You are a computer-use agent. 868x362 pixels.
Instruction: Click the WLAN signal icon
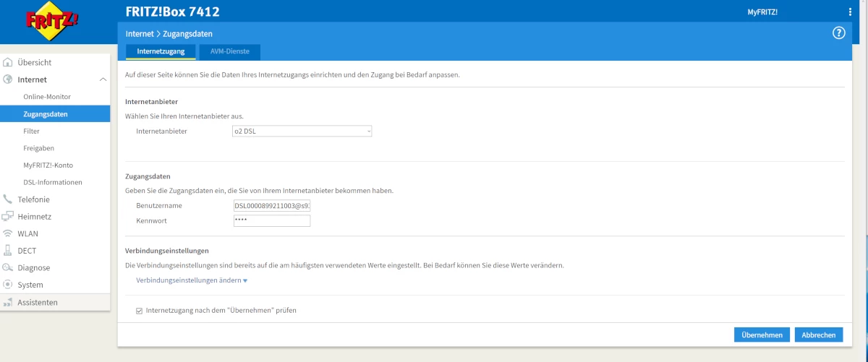9,233
